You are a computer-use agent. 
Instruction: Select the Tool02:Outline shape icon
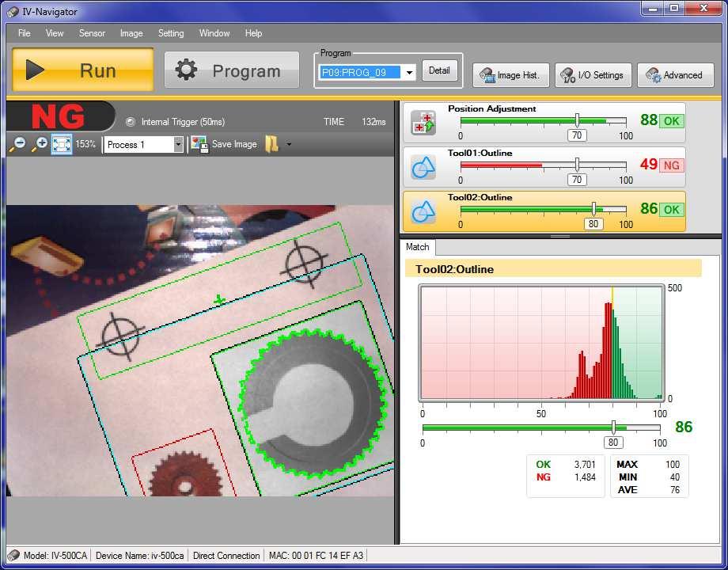(x=423, y=212)
